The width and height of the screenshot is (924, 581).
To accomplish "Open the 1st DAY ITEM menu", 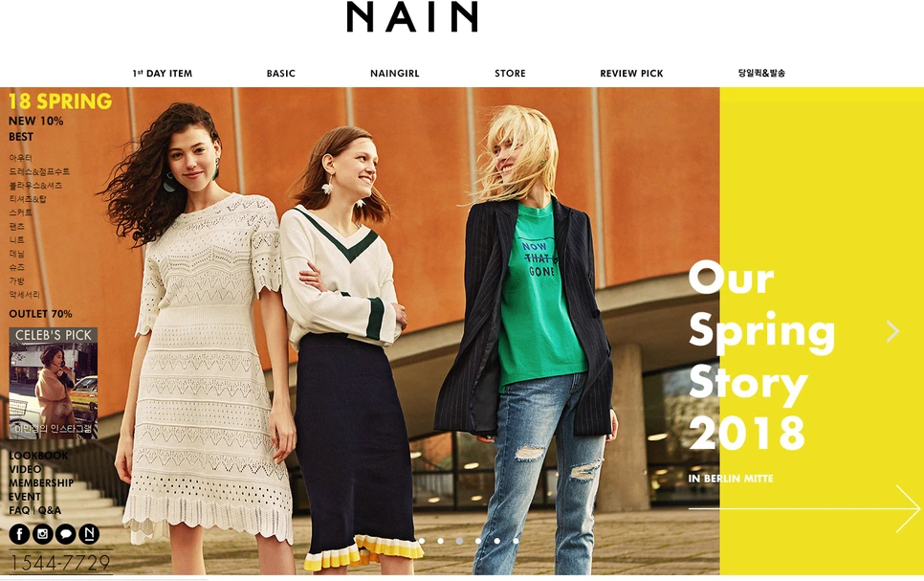I will coord(163,73).
